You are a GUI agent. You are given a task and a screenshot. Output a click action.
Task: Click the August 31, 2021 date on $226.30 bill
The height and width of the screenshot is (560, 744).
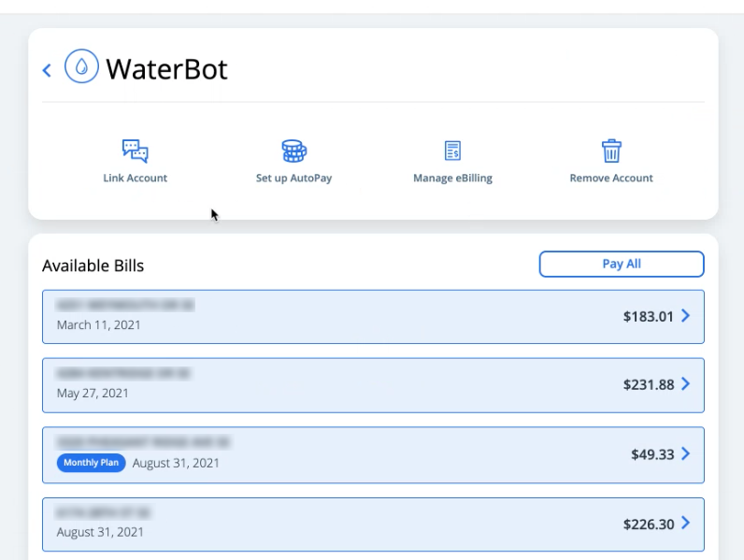pyautogui.click(x=100, y=532)
